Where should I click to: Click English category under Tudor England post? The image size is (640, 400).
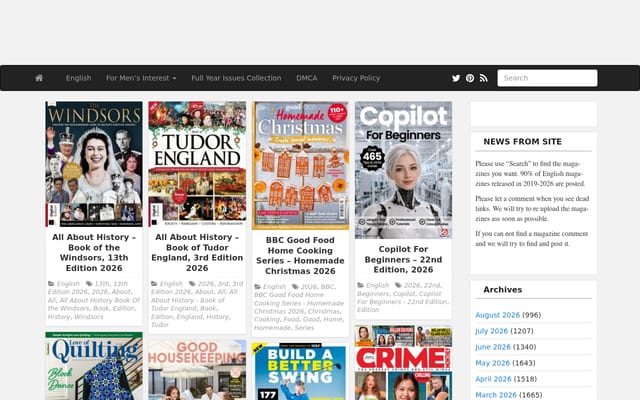[171, 284]
